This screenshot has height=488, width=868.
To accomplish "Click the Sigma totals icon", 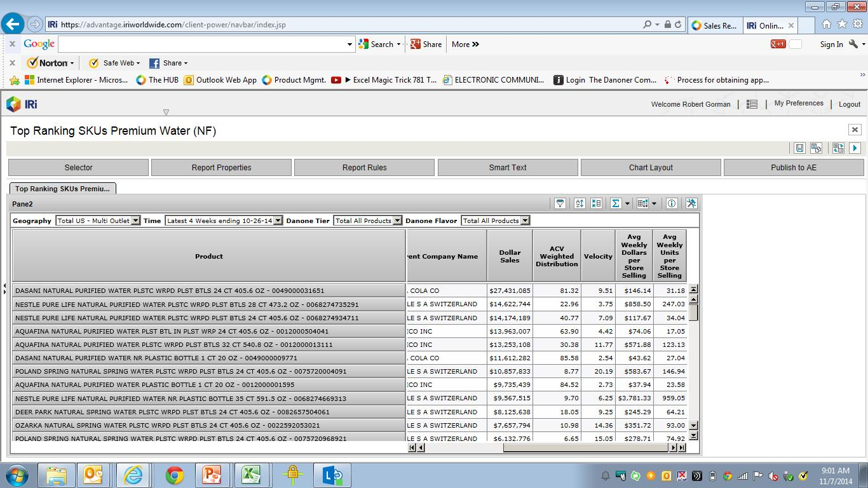I will point(615,203).
